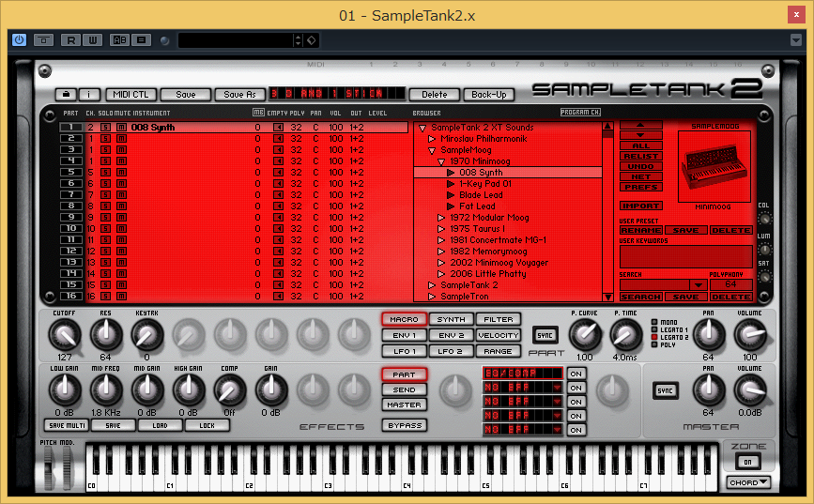Toggle the Master Sync button

pyautogui.click(x=665, y=390)
